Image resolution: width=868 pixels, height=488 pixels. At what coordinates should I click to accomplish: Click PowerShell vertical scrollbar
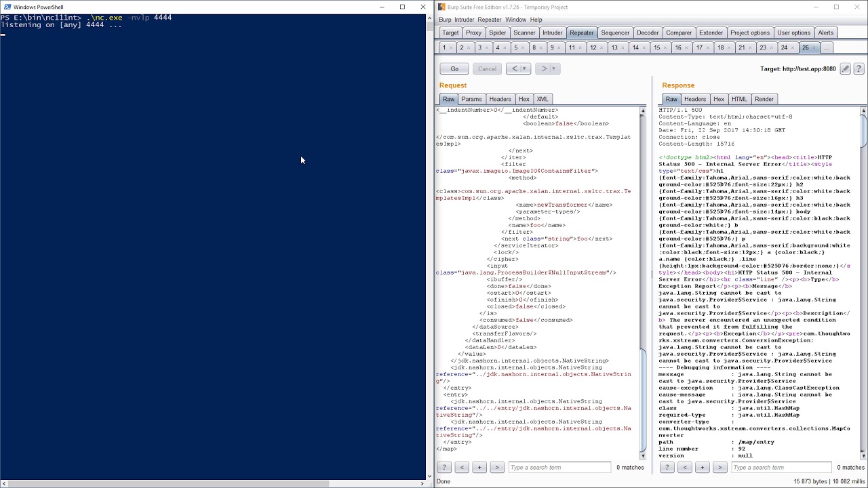tap(429, 247)
